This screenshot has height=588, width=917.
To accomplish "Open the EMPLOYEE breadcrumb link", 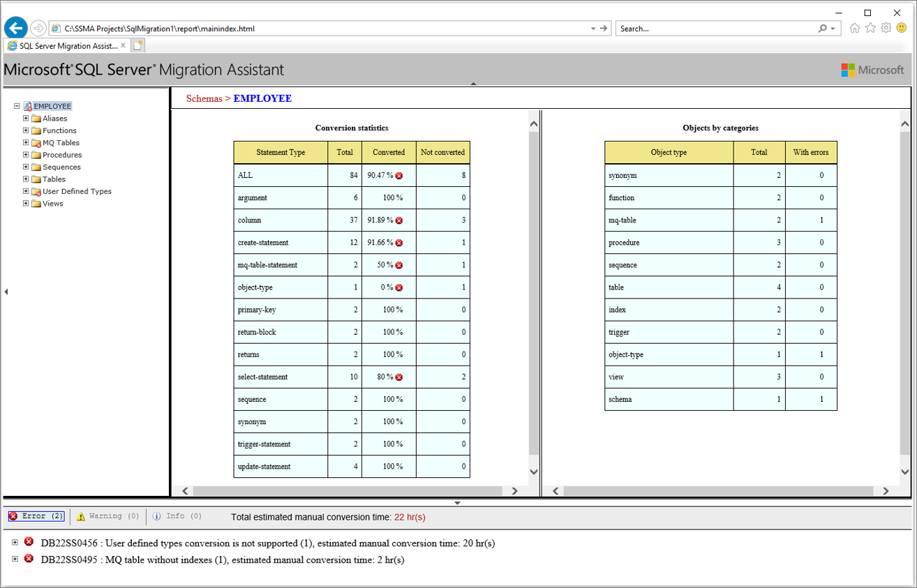I will coord(262,98).
